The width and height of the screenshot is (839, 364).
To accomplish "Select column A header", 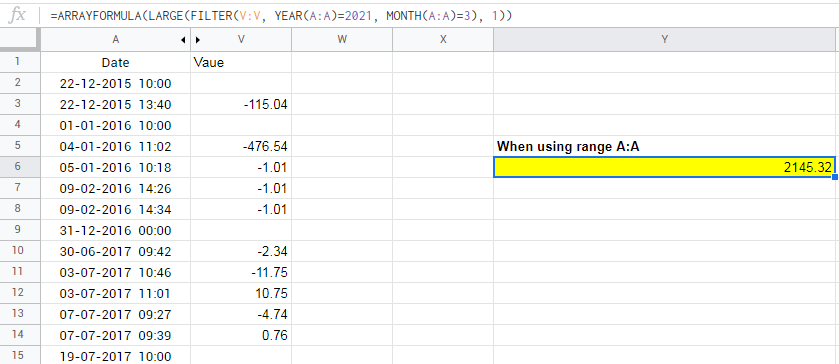I will [116, 40].
